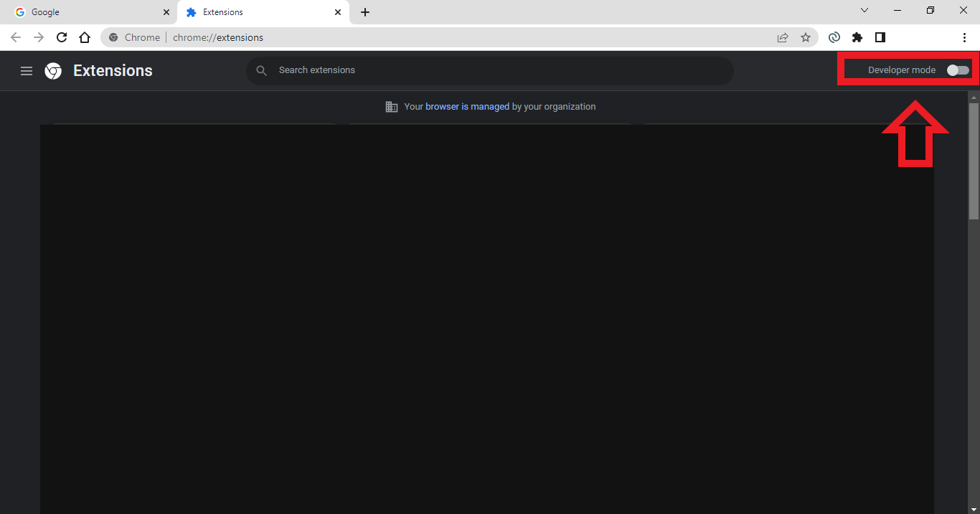Click the Search extensions input field
This screenshot has width=980, height=514.
489,70
